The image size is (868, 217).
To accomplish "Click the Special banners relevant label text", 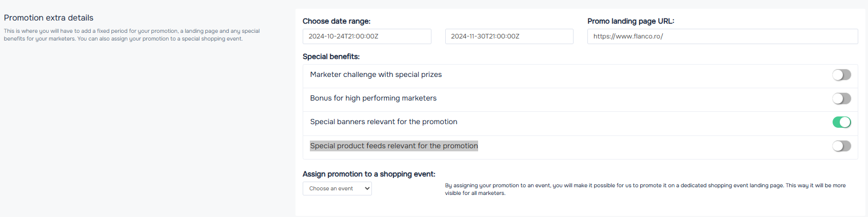I will [x=384, y=122].
